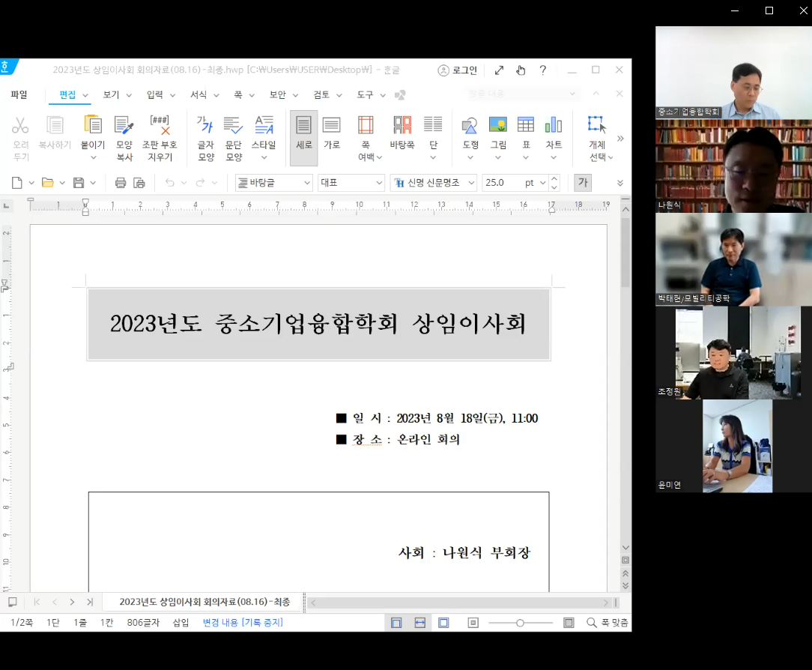Image resolution: width=812 pixels, height=670 pixels.
Task: Insert a table with 표 icon
Action: coord(526,125)
